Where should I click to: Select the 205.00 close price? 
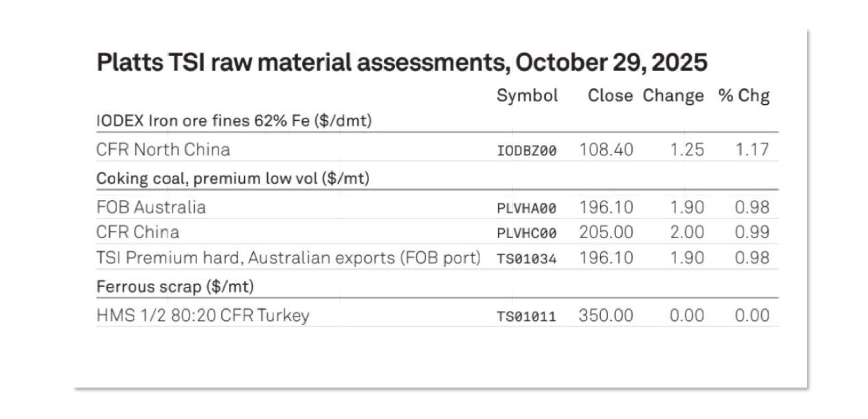(x=606, y=232)
